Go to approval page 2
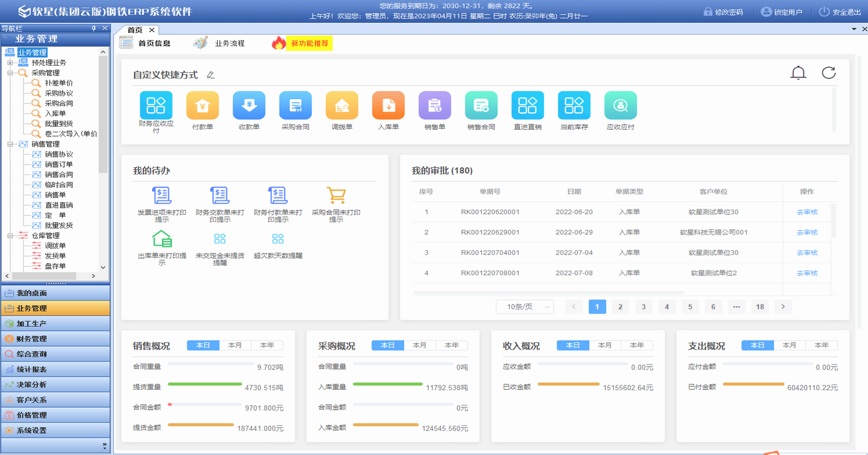Screen dimensions: 868x455 (x=620, y=307)
